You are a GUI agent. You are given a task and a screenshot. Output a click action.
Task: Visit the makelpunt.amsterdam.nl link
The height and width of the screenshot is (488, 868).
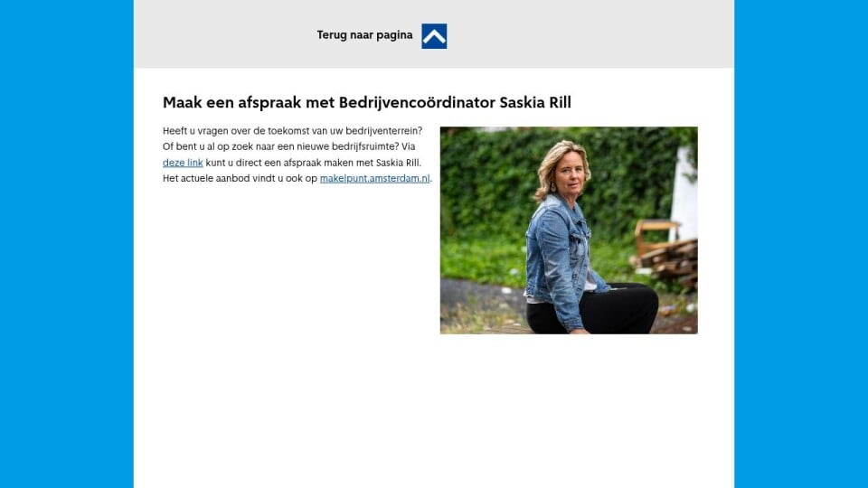pyautogui.click(x=374, y=178)
